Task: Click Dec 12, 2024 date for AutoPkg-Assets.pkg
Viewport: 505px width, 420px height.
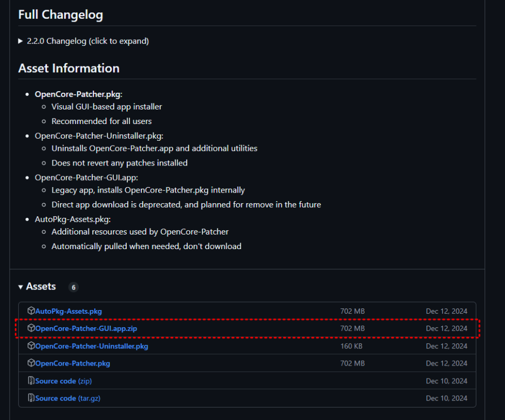Action: [x=446, y=311]
